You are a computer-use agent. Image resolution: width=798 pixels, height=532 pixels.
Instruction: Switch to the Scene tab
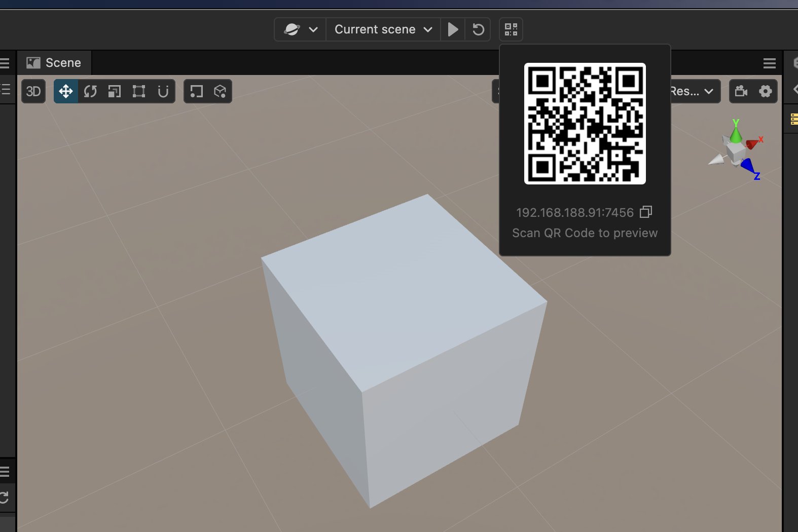tap(54, 63)
